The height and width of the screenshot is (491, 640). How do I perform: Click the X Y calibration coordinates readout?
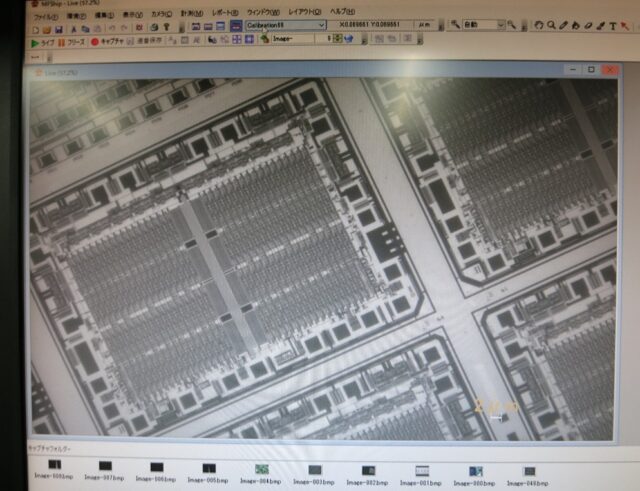(370, 24)
